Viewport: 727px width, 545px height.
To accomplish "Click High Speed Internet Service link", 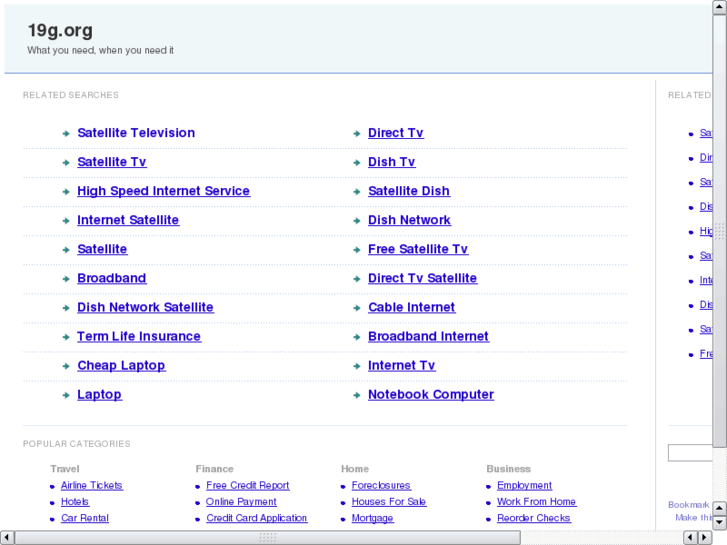I will [x=164, y=191].
